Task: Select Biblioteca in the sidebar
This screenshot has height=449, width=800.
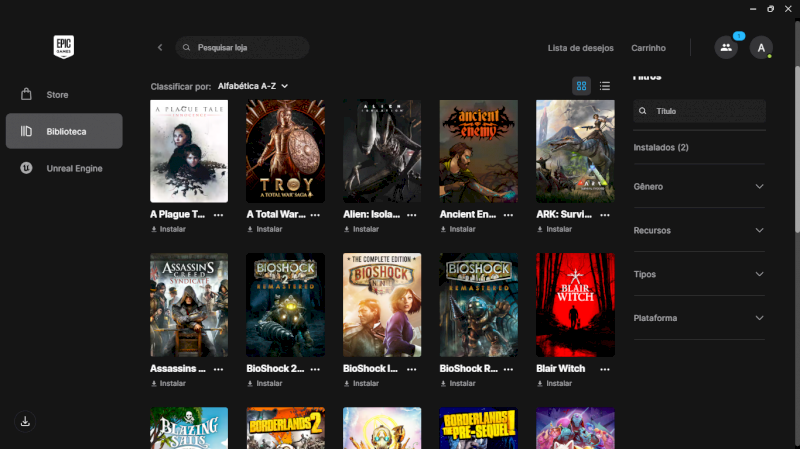Action: tap(64, 131)
